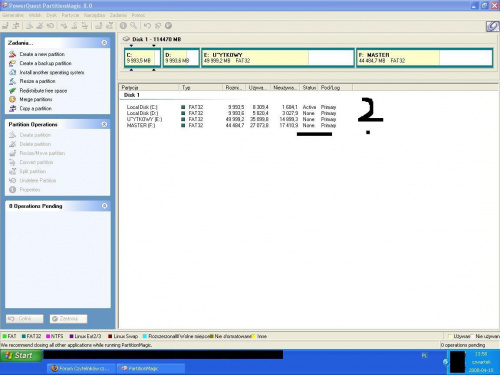Open the Generalne menu
The width and height of the screenshot is (500, 375).
tap(13, 15)
